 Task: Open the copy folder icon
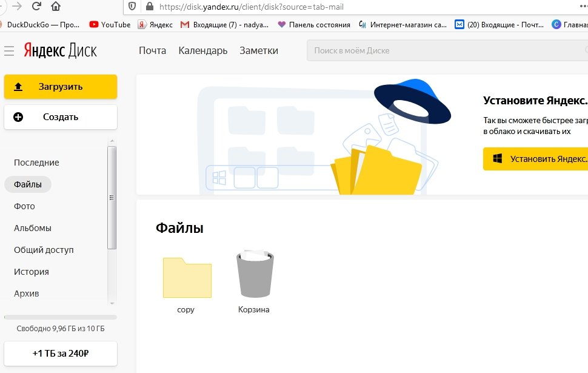point(187,278)
